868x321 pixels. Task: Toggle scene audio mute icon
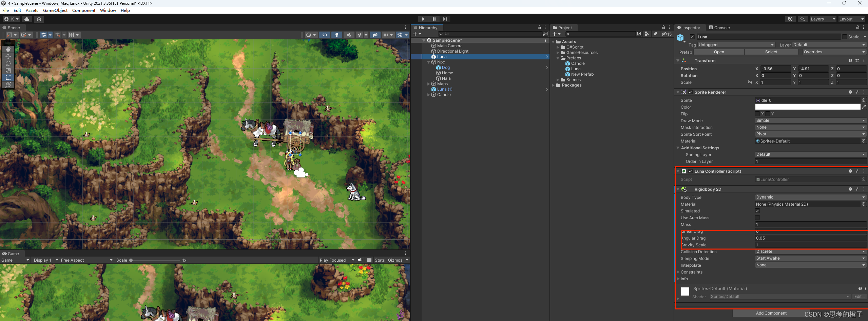[349, 35]
